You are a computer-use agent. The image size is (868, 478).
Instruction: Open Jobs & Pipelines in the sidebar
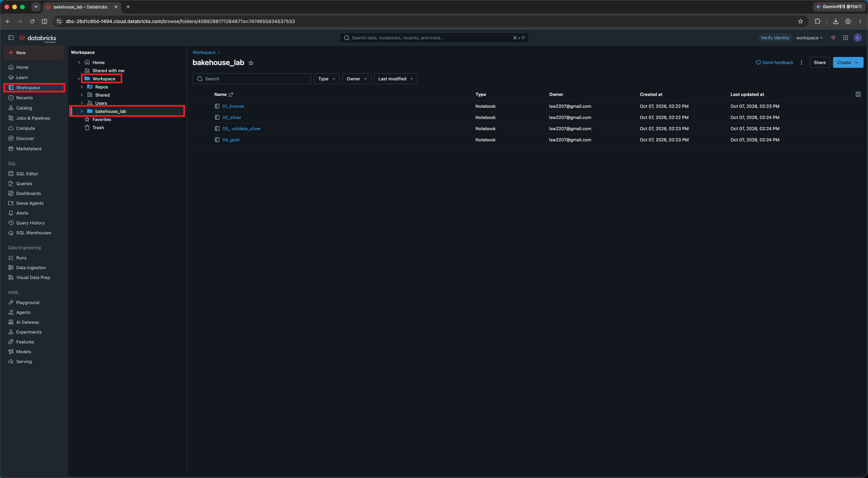[x=33, y=118]
